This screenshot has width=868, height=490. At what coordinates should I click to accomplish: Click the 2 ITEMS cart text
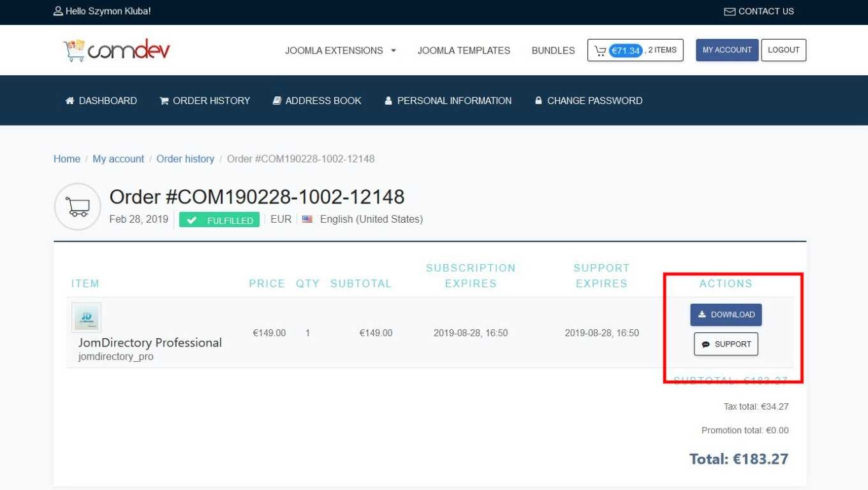click(663, 50)
